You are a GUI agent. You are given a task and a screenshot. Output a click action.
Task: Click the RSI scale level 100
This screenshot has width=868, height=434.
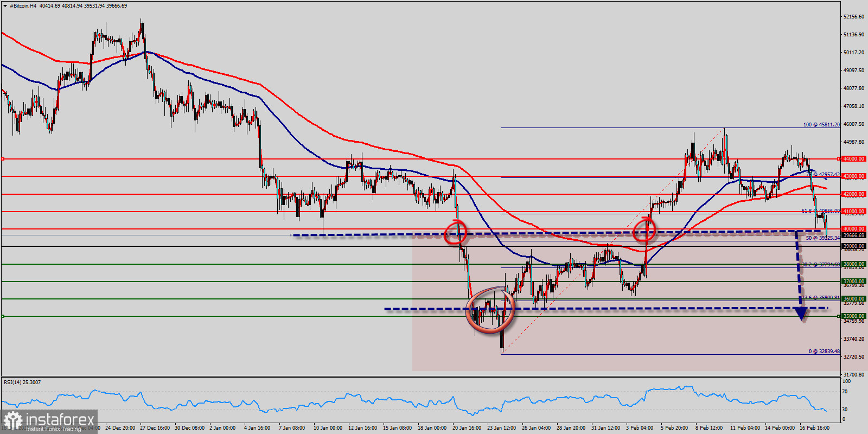pos(846,382)
